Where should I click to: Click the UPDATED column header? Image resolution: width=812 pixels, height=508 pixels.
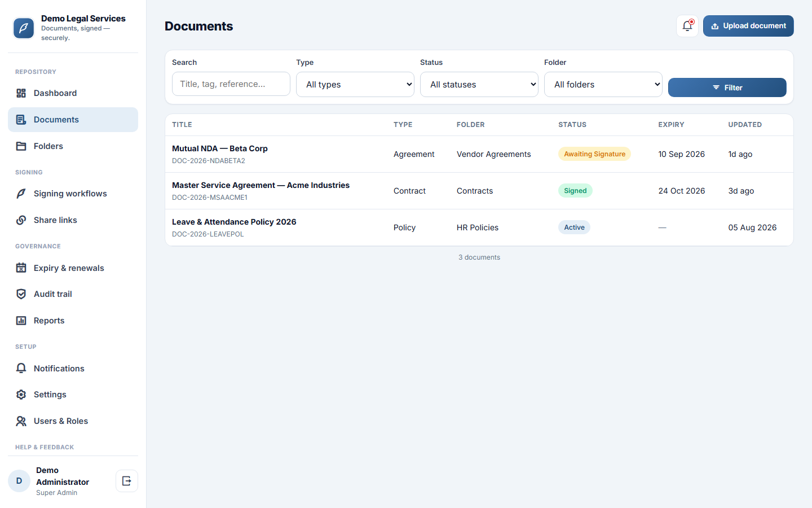(x=745, y=125)
